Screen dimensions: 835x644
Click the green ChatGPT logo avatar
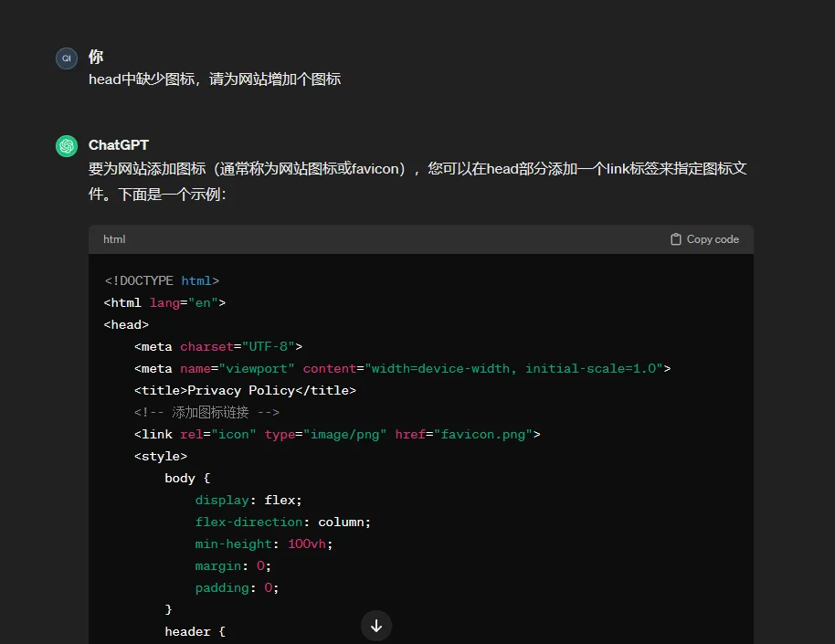[67, 146]
